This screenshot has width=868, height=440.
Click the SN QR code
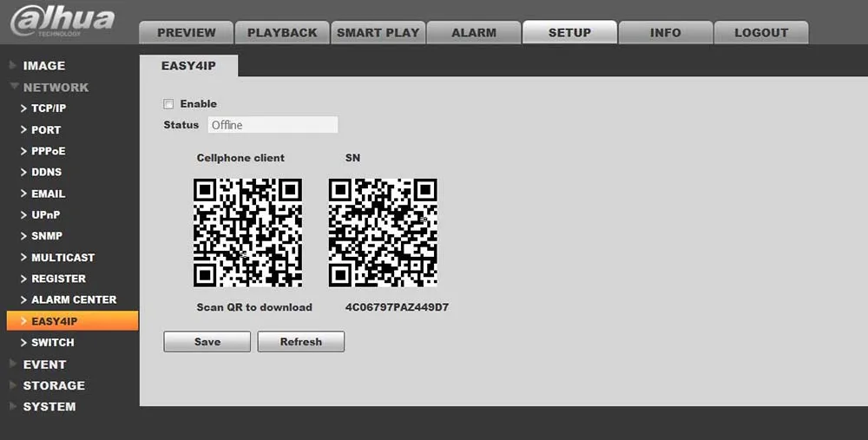(383, 233)
